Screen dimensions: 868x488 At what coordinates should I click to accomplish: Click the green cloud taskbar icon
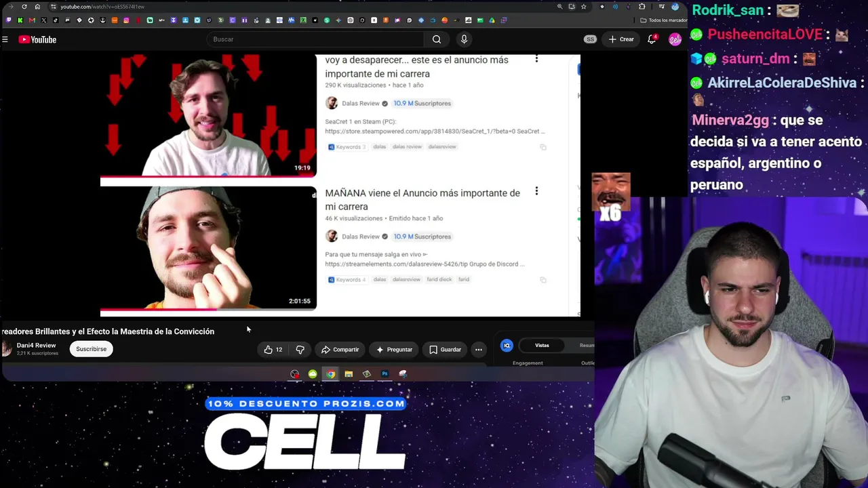[x=313, y=374]
